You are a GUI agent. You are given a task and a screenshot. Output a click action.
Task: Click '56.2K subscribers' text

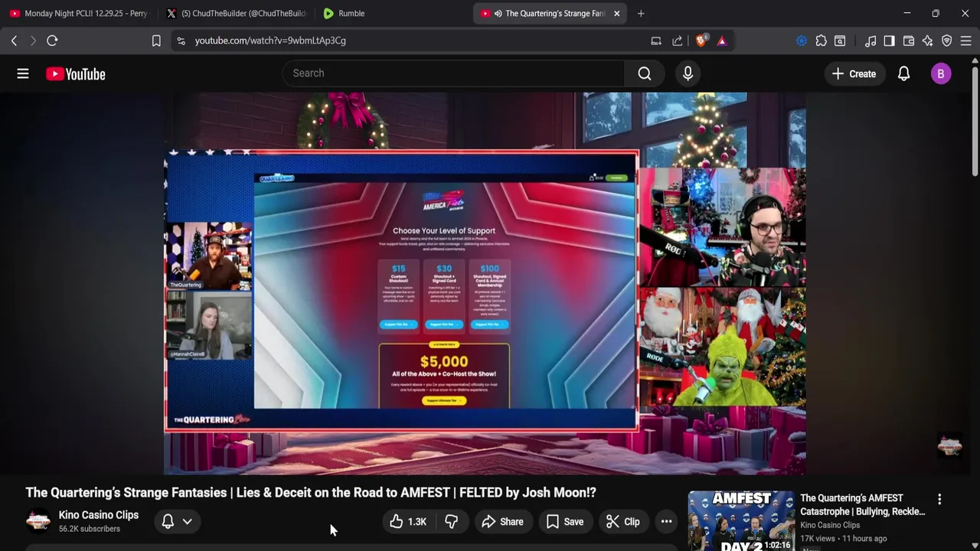click(90, 529)
